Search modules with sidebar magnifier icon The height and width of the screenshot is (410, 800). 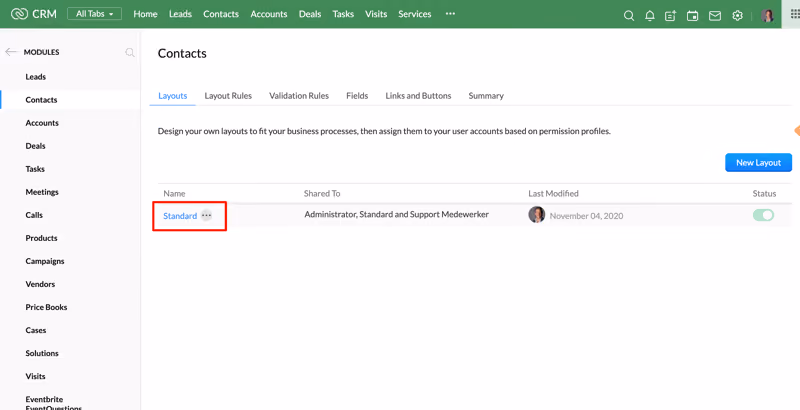pos(130,52)
